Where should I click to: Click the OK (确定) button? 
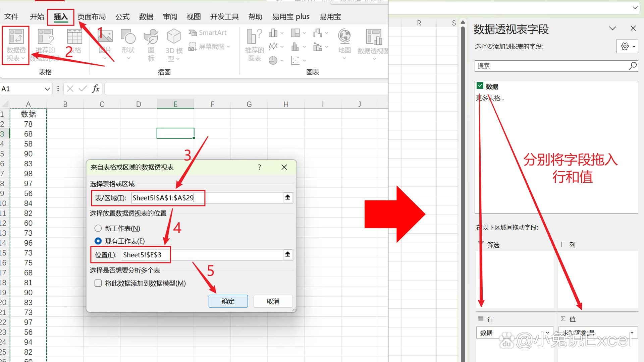pos(228,301)
